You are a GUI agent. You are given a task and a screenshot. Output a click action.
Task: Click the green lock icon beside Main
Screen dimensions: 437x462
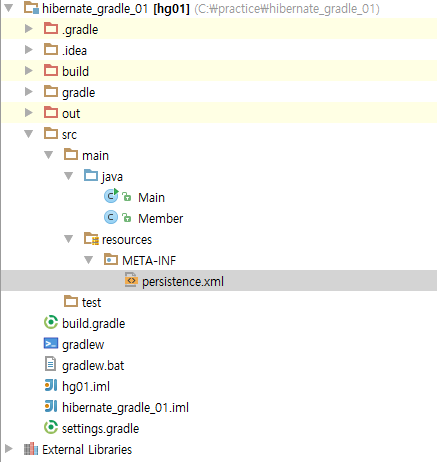pos(127,197)
